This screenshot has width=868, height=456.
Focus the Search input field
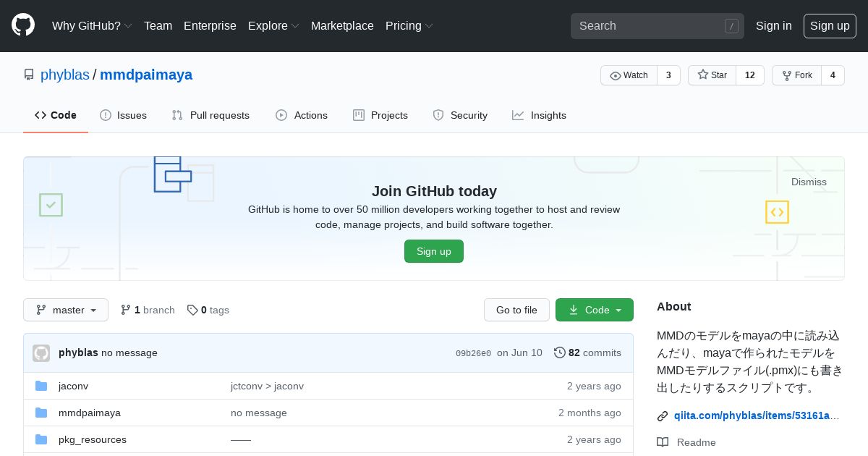tap(658, 26)
